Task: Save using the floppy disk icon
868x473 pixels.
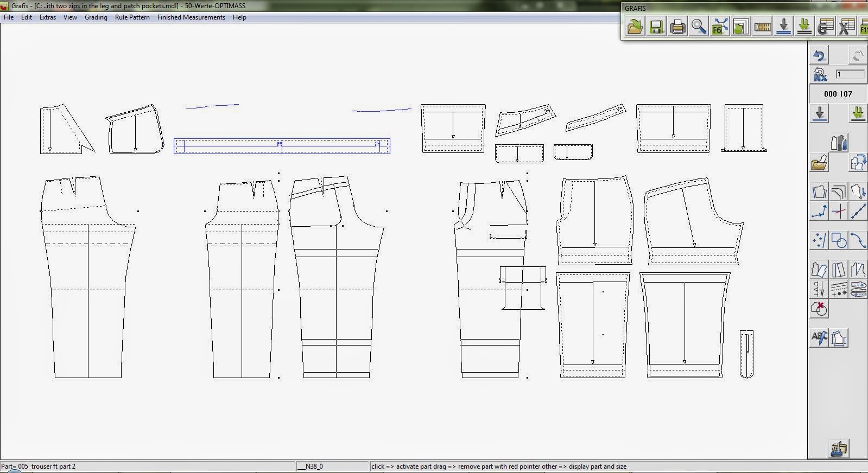Action: point(656,26)
